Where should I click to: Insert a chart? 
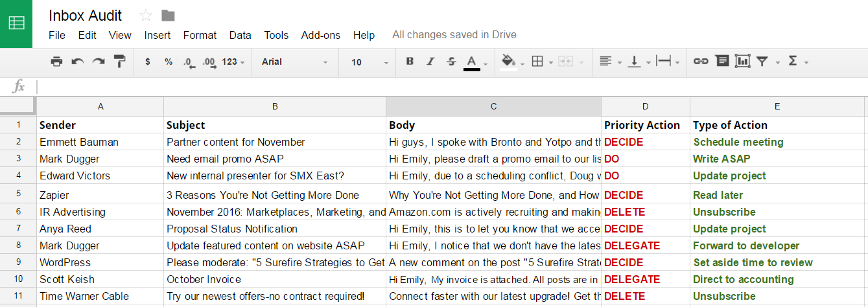(742, 62)
